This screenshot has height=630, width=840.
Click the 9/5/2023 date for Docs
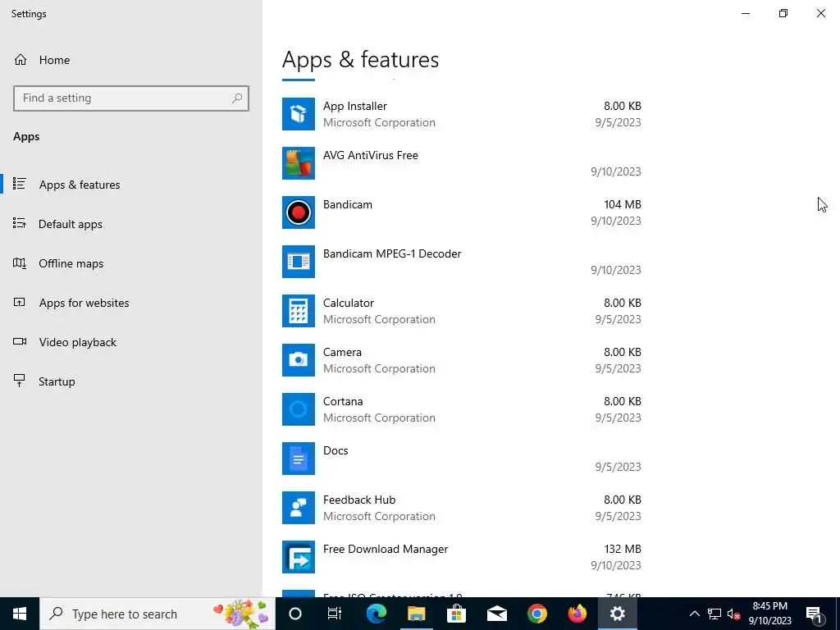click(618, 467)
